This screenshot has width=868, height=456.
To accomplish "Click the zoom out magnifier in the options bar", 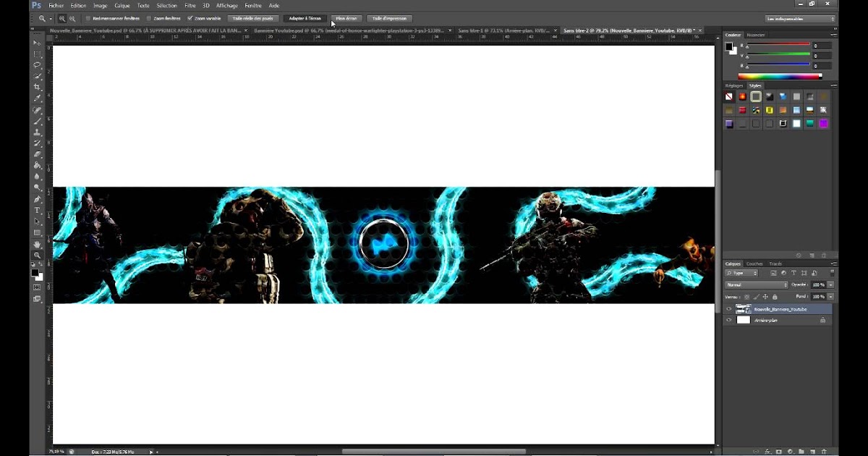I will tap(72, 18).
